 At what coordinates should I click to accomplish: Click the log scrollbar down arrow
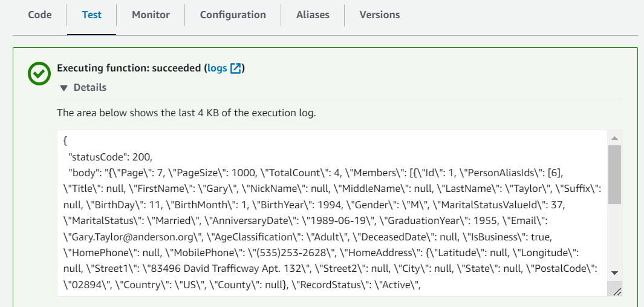(614, 273)
